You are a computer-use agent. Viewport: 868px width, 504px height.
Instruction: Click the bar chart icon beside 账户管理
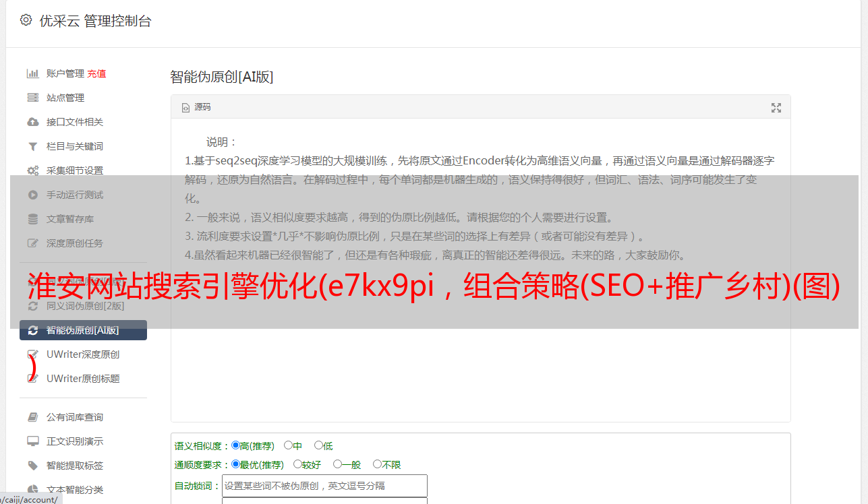point(32,73)
